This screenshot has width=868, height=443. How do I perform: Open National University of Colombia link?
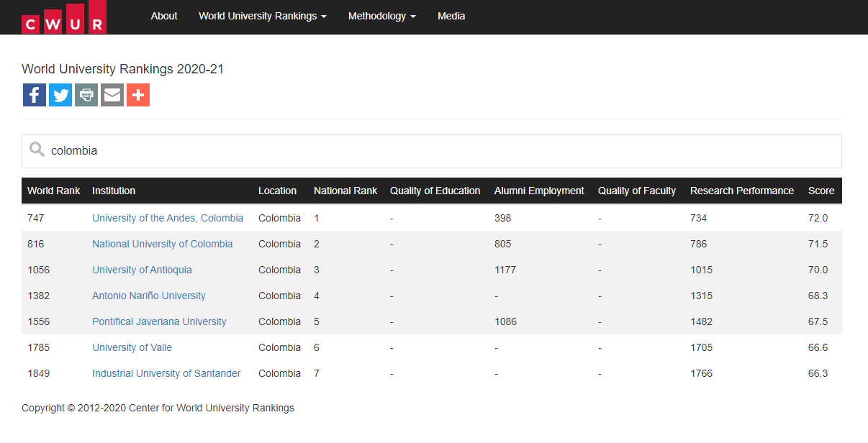(x=163, y=244)
